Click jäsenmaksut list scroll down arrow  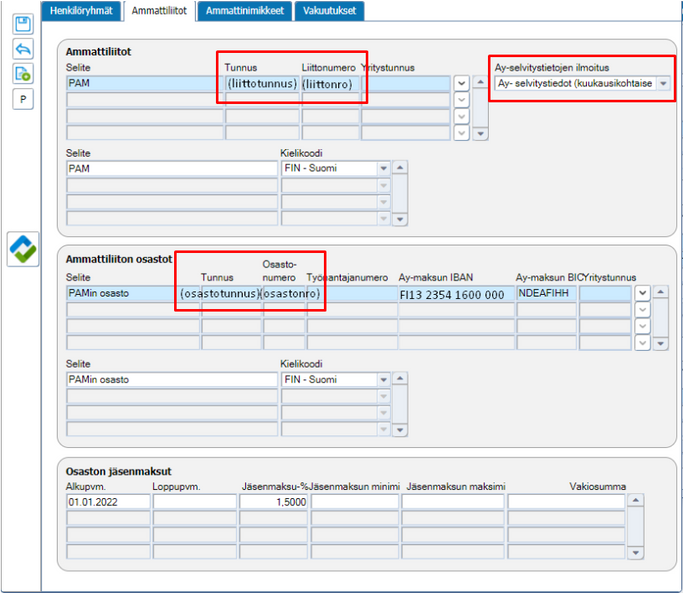click(636, 553)
